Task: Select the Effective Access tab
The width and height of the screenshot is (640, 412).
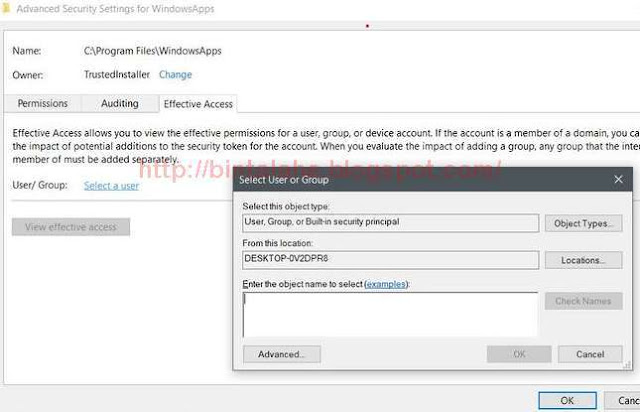Action: [198, 104]
